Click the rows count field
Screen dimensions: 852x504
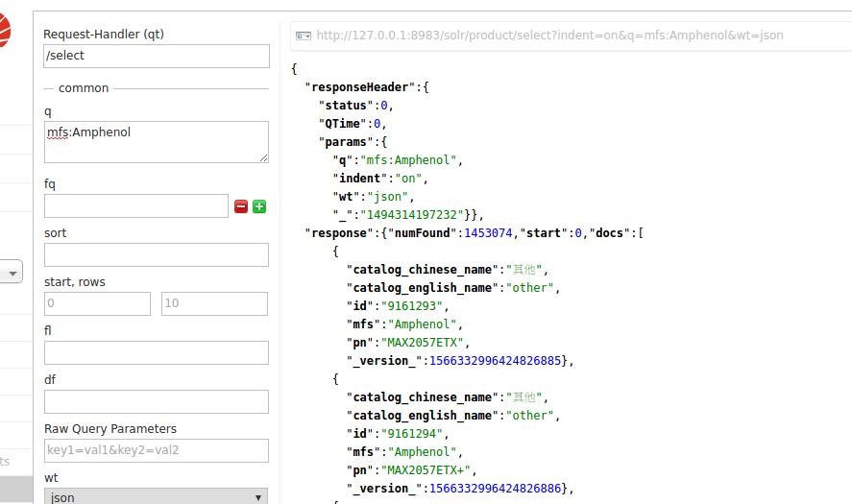214,303
